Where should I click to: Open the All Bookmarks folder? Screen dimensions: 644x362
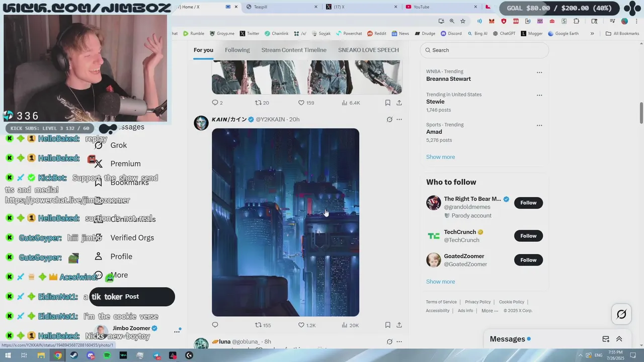(622, 34)
